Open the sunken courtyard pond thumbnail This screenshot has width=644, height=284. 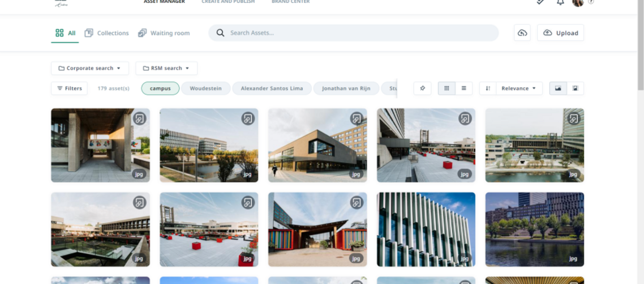tap(100, 229)
